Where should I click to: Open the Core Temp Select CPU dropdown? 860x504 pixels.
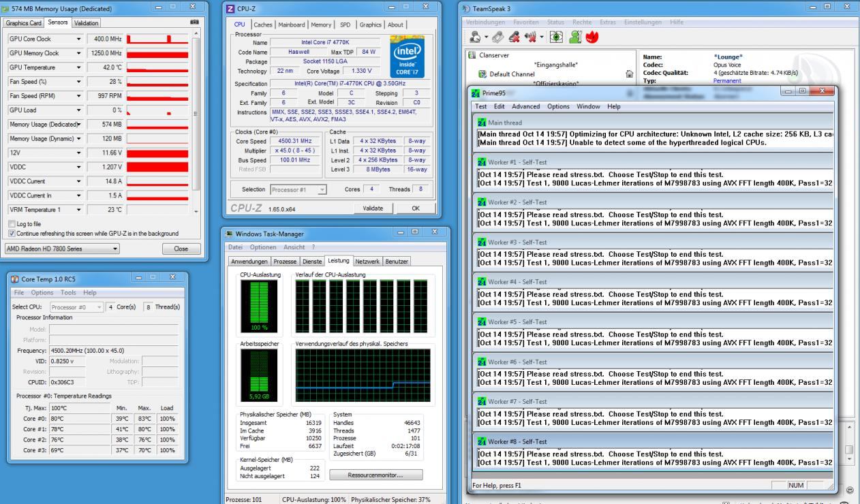(76, 307)
